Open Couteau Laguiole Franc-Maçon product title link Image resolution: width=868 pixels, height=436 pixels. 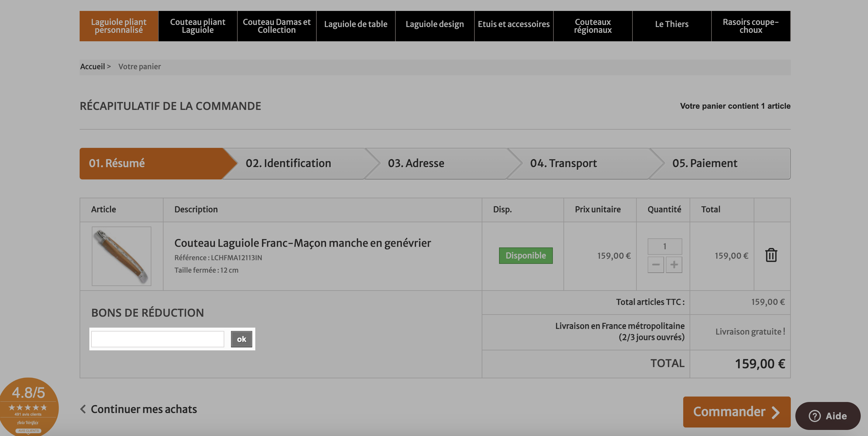click(x=302, y=243)
